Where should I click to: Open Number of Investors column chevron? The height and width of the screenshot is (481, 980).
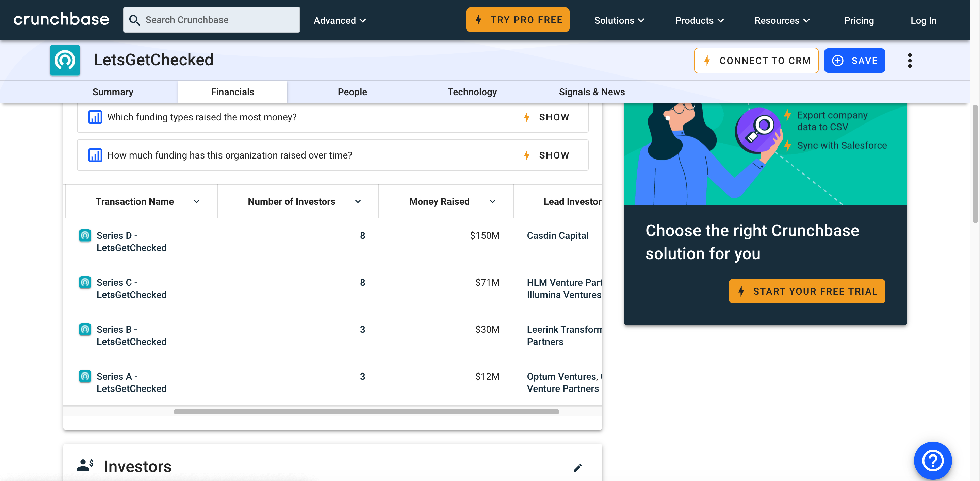[x=358, y=201]
